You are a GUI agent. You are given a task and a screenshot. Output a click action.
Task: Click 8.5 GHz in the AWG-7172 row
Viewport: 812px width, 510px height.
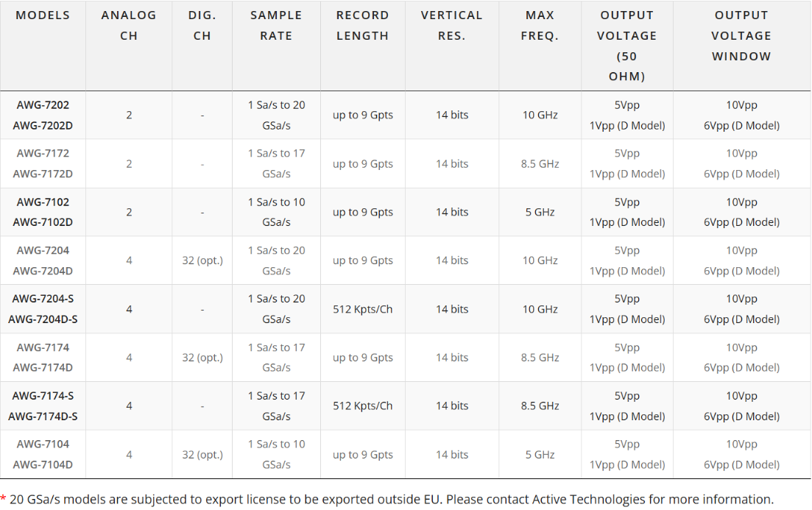[x=540, y=164]
